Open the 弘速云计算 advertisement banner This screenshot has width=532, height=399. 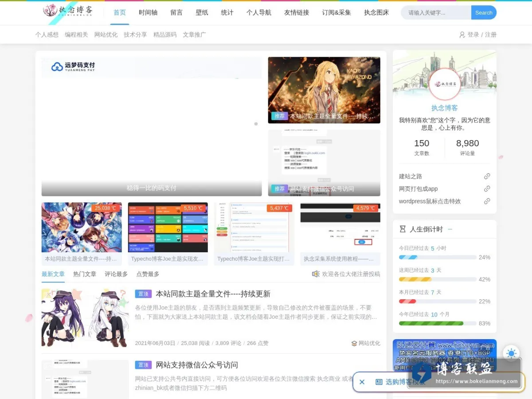tap(445, 355)
